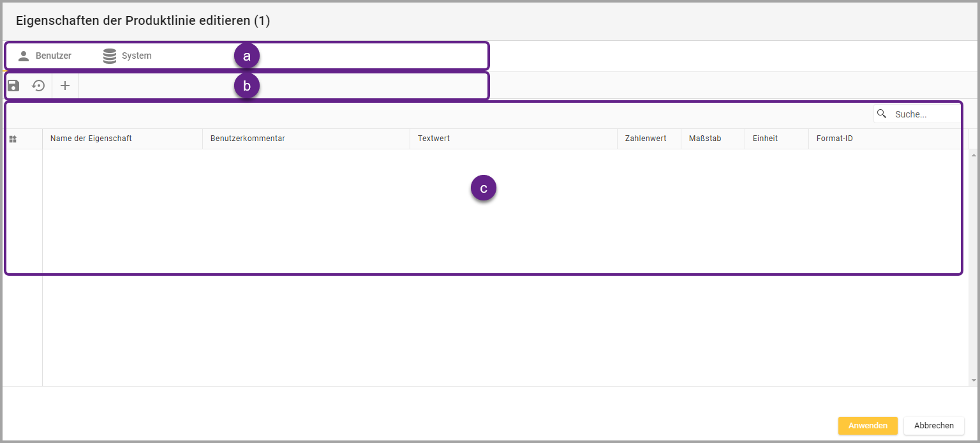Sort by the Textwert column header
The image size is (980, 443).
434,139
